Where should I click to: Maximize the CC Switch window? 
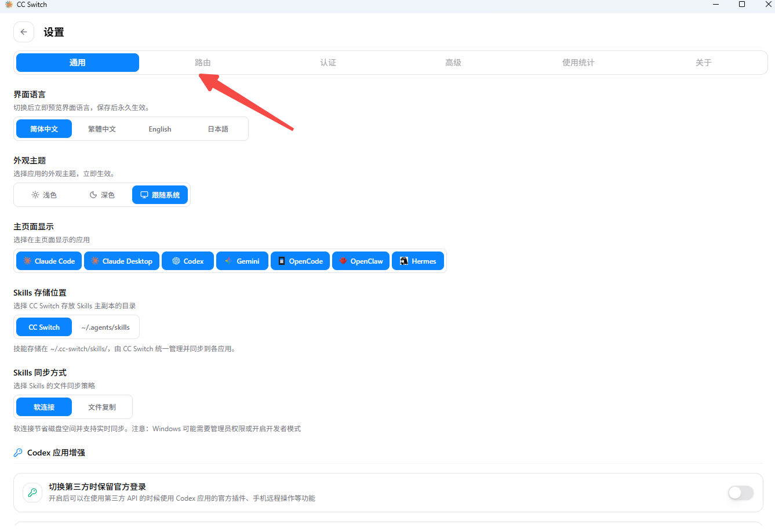741,4
